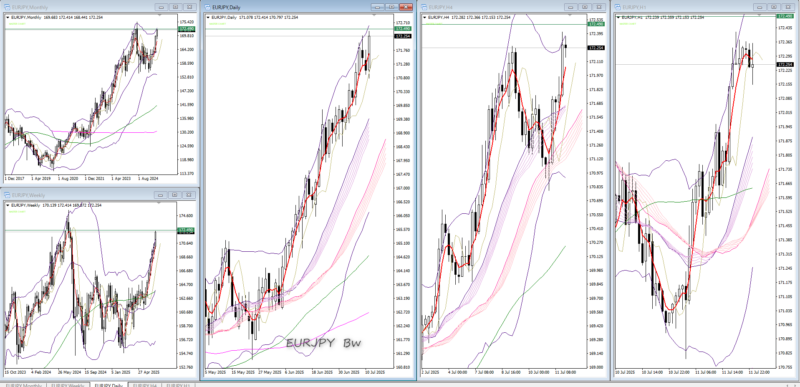
Task: Minimize the EURJPY,Weekly chart window
Action: (161, 195)
